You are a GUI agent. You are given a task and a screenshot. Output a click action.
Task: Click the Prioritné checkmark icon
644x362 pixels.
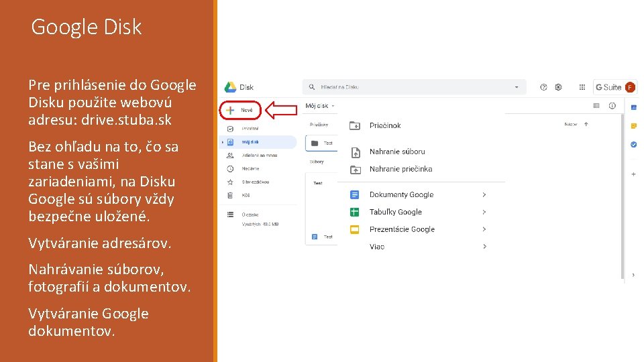[x=230, y=129]
